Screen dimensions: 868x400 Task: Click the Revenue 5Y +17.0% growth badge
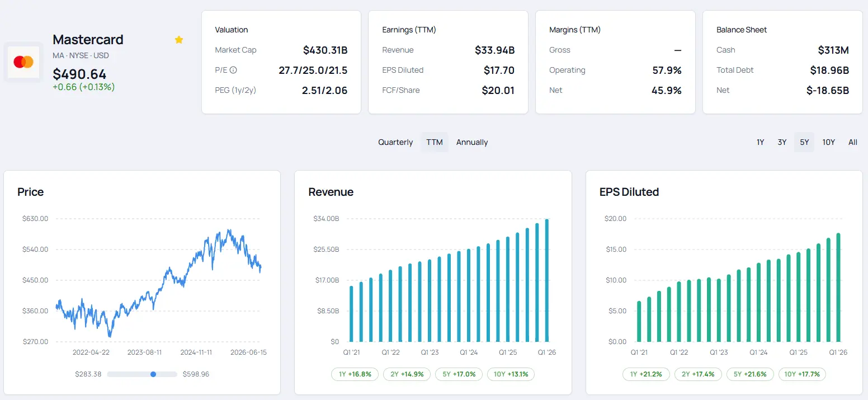click(x=459, y=374)
